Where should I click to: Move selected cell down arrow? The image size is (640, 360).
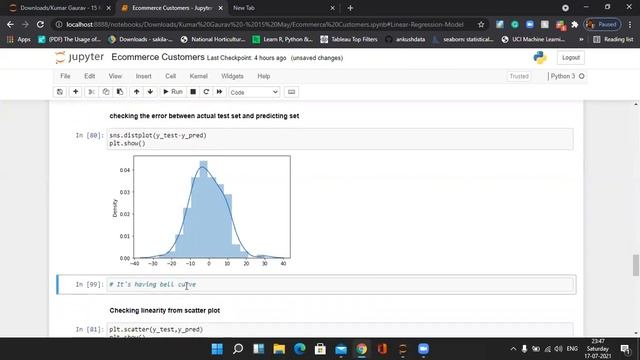(x=150, y=92)
